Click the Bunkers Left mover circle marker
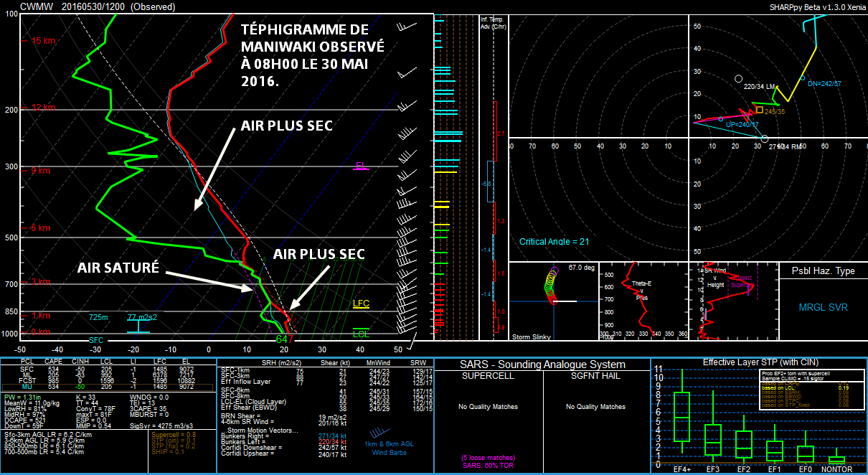868x475 pixels. click(x=738, y=78)
